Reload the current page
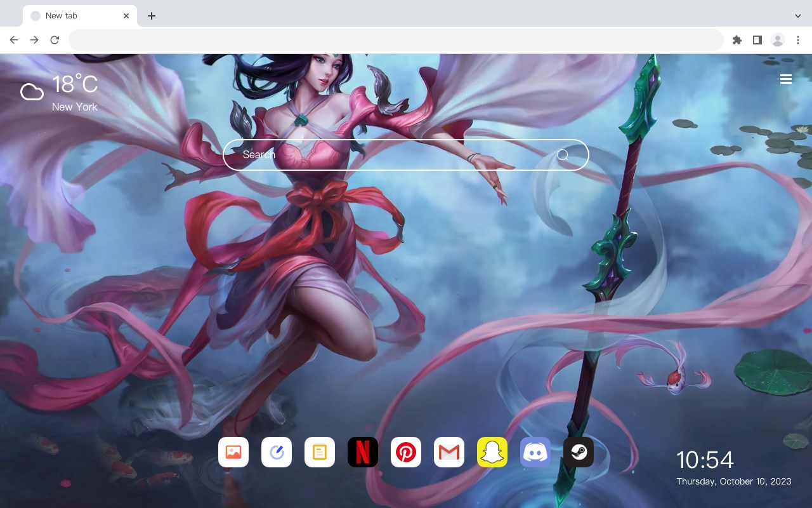 pos(55,40)
